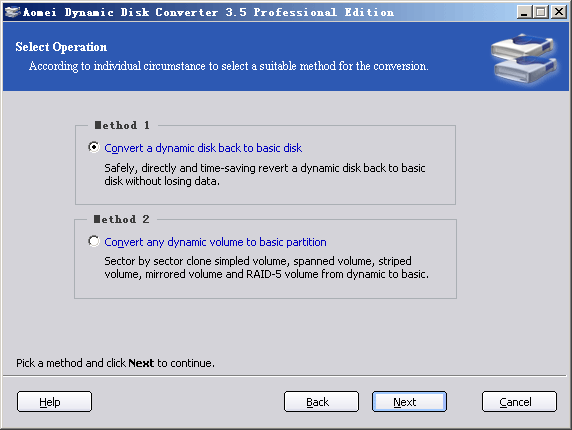
Task: Click the window title bar text
Action: [208, 12]
